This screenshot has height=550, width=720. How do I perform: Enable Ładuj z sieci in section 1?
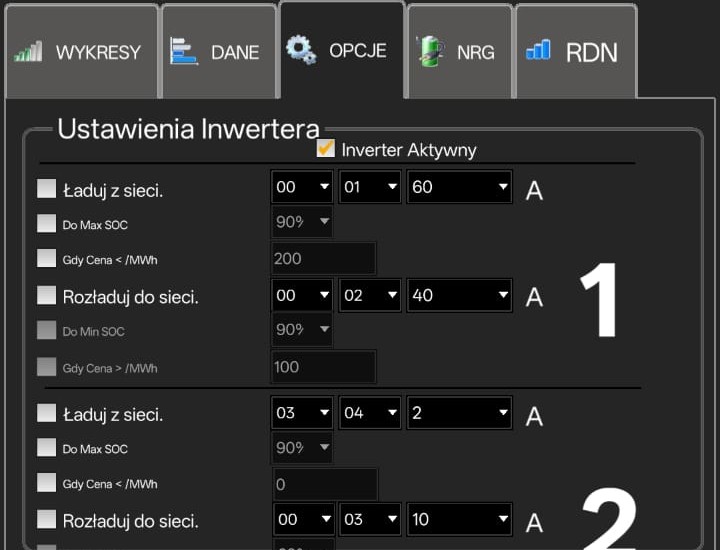pyautogui.click(x=46, y=189)
